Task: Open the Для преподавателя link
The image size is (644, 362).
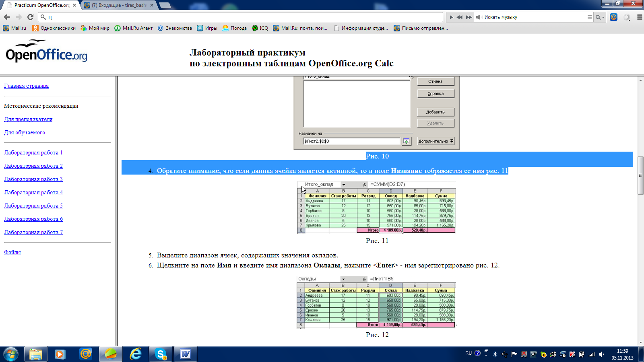Action: coord(28,119)
